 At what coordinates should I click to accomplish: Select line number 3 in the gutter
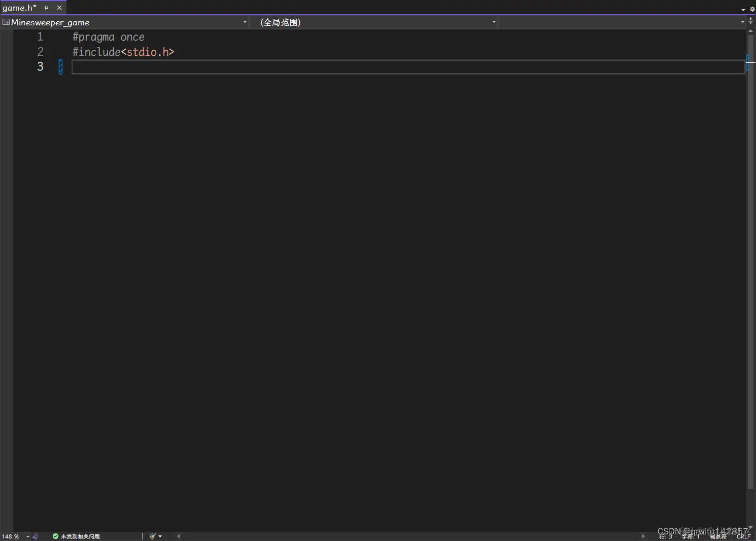[40, 66]
